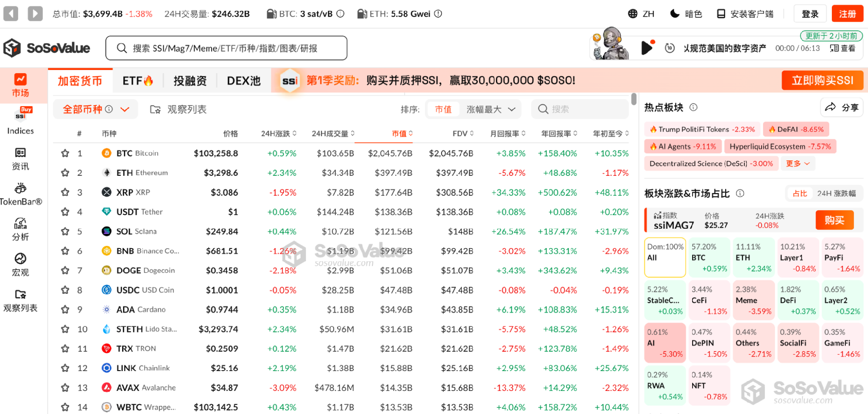Image resolution: width=868 pixels, height=414 pixels.
Task: Star BTC to add to watchlist
Action: tap(65, 153)
